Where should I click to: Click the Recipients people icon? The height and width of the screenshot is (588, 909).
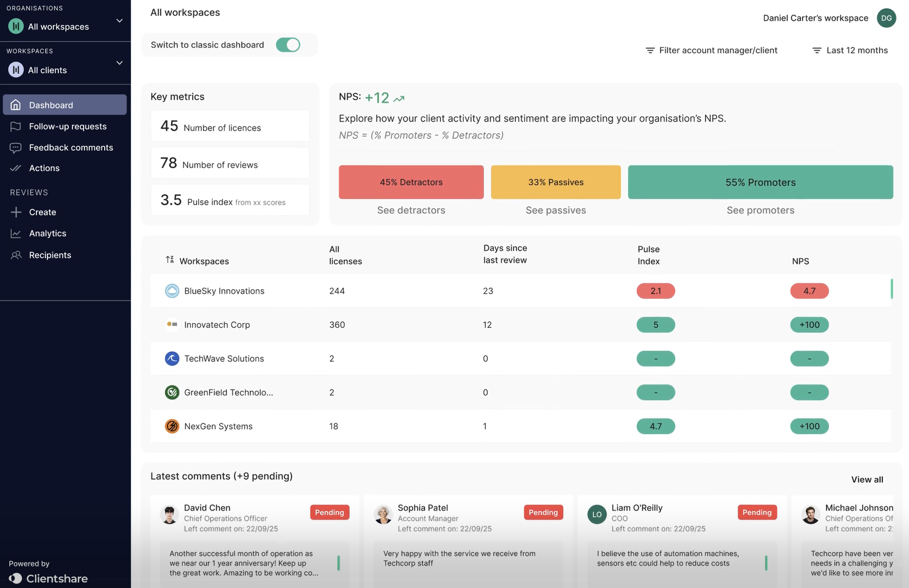coord(16,255)
